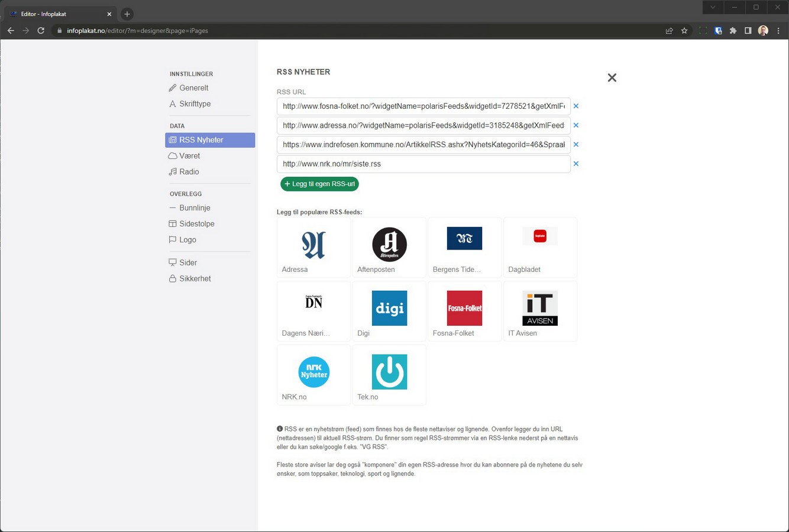The image size is (789, 532).
Task: Click Legg til egen RSS-url button
Action: tap(319, 184)
